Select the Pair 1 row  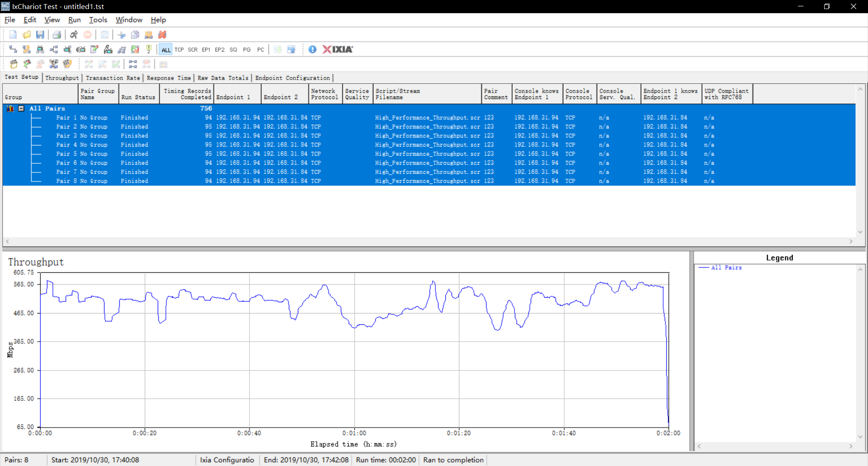click(429, 118)
